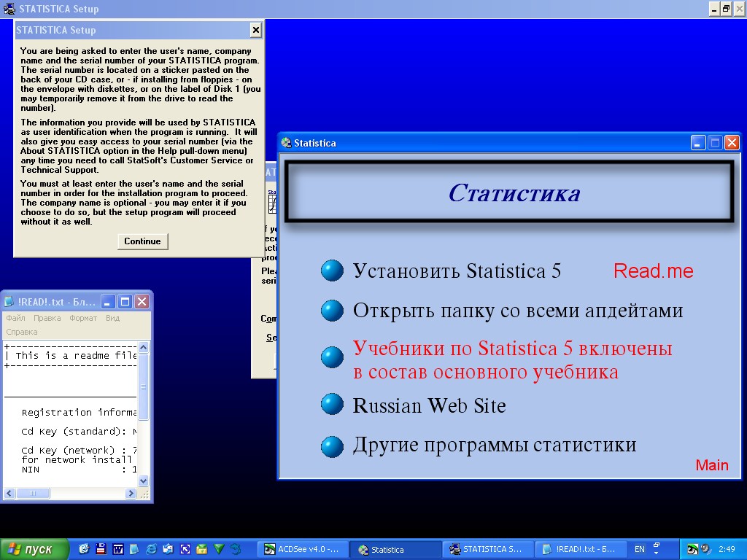Launch Internet Explorer from Quick Launch
The width and height of the screenshot is (747, 560).
[x=152, y=549]
